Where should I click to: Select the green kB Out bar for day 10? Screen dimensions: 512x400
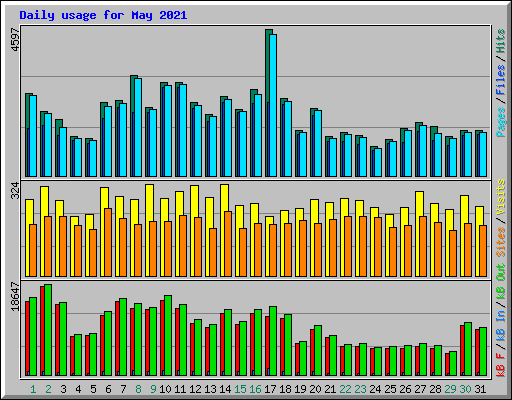(x=168, y=335)
